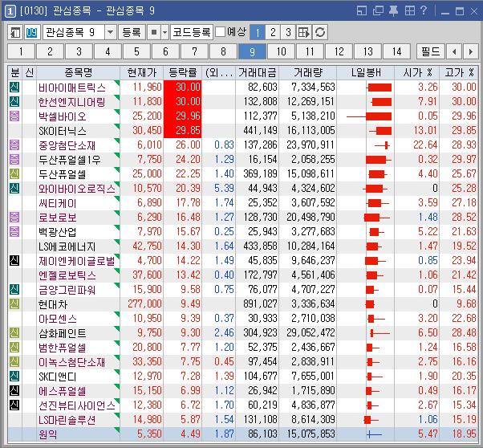The width and height of the screenshot is (483, 448).
Task: Open the 관심종목 9 group dropdown arrow
Action: pos(110,32)
